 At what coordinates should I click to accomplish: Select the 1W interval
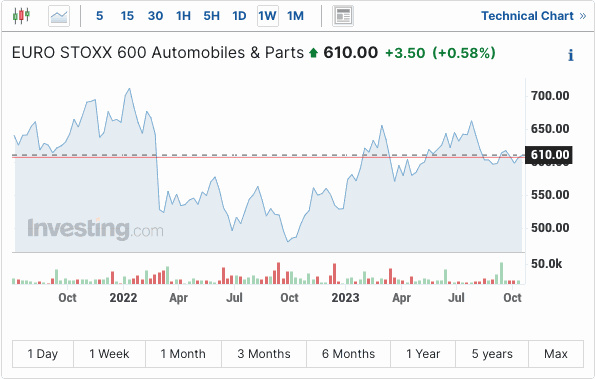[x=268, y=16]
